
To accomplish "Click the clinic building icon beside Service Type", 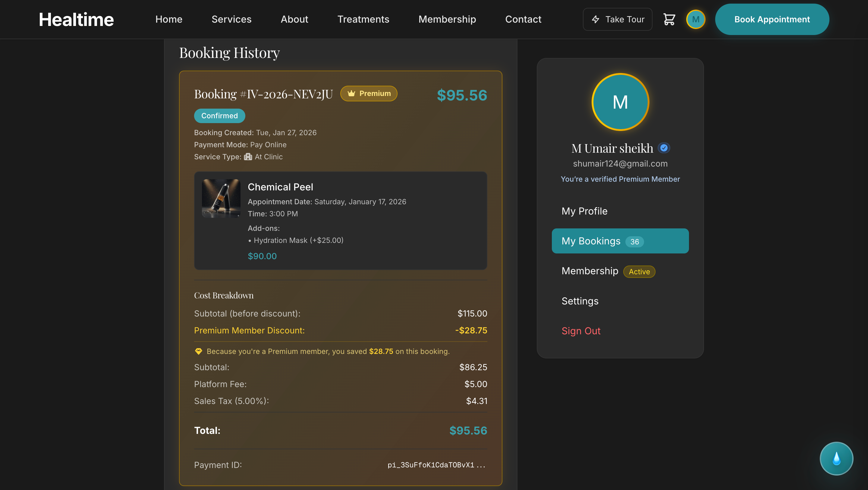I will pos(248,157).
